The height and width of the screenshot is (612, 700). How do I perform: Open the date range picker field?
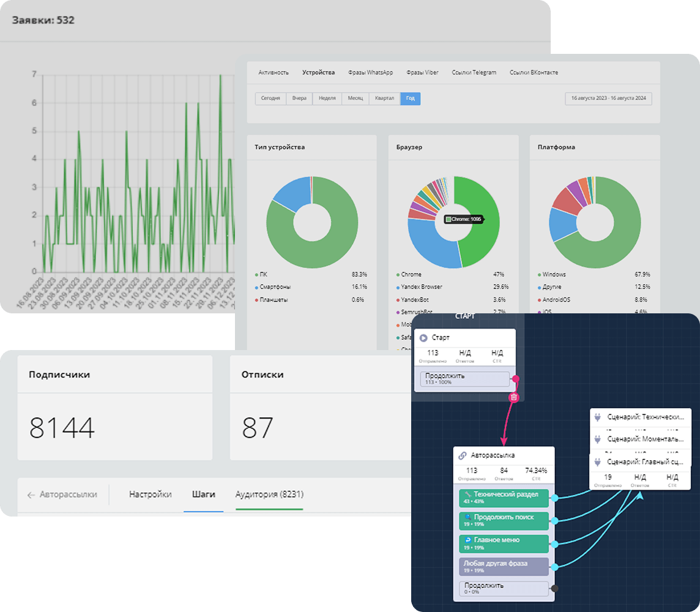coord(608,99)
